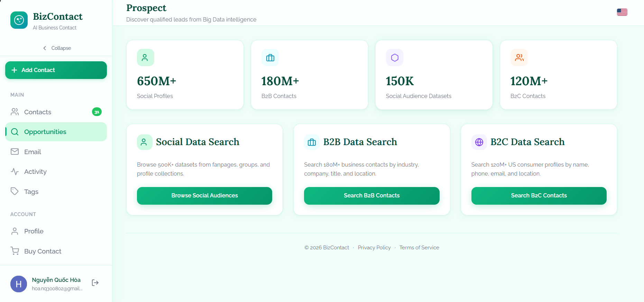Click the B2C Contacts people icon
Image resolution: width=644 pixels, height=302 pixels.
519,57
